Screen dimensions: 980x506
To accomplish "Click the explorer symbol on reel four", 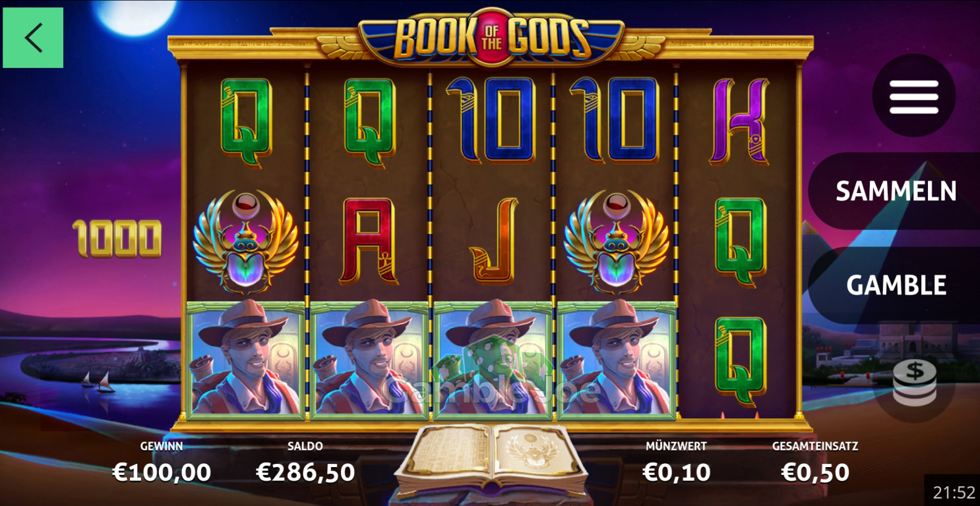I will coord(616,360).
